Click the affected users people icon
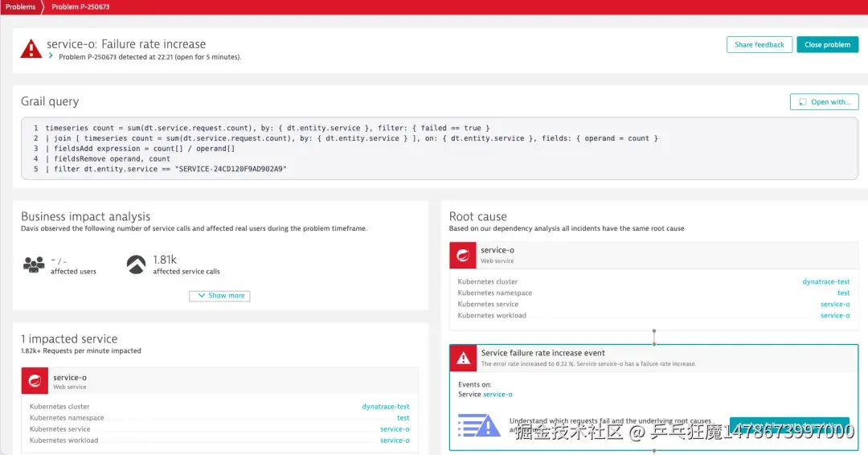 pyautogui.click(x=34, y=264)
